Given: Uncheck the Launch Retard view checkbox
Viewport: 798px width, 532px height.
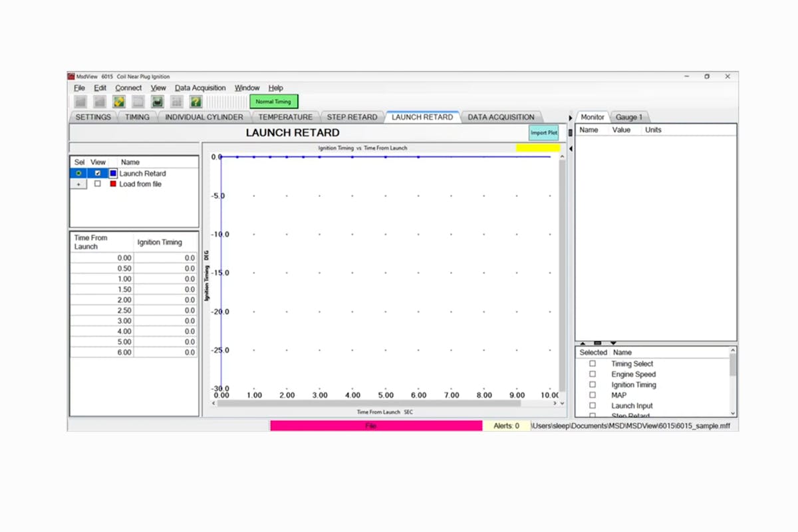Looking at the screenshot, I should [x=98, y=174].
